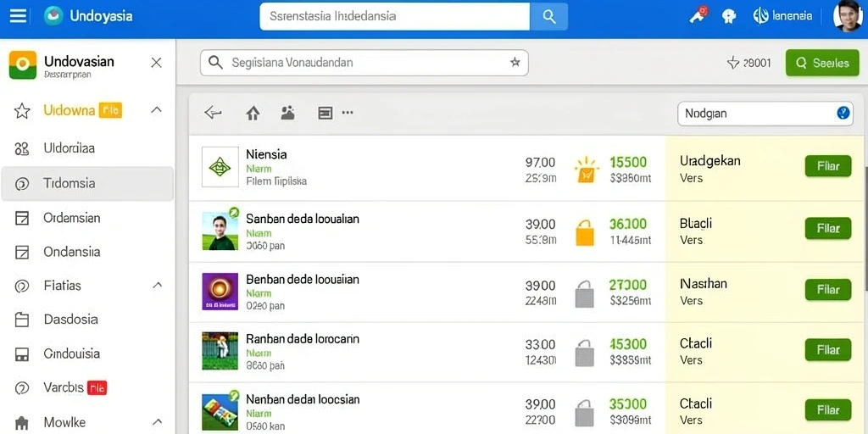Open the notifications key icon with red badge
Screen dimensions: 868x434
tap(698, 15)
